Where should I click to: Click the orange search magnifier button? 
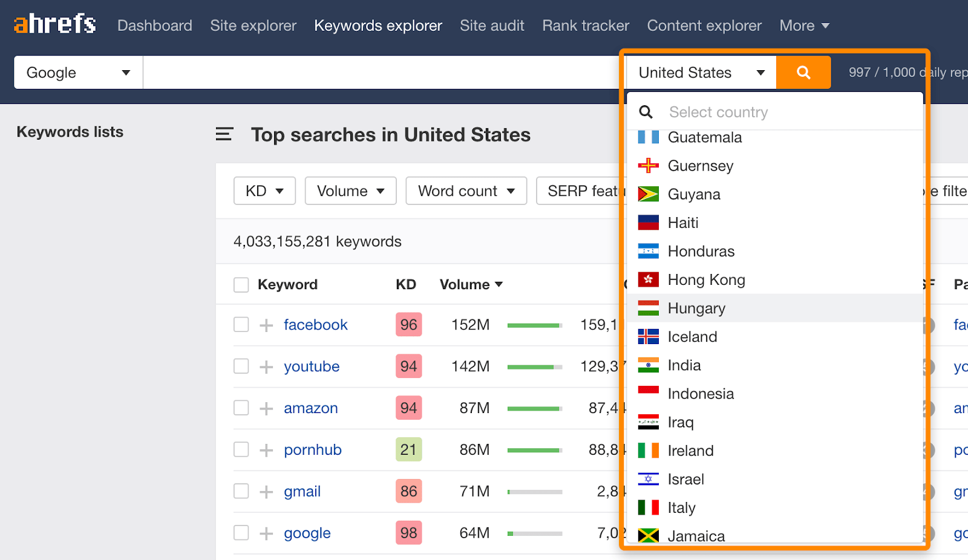click(803, 73)
